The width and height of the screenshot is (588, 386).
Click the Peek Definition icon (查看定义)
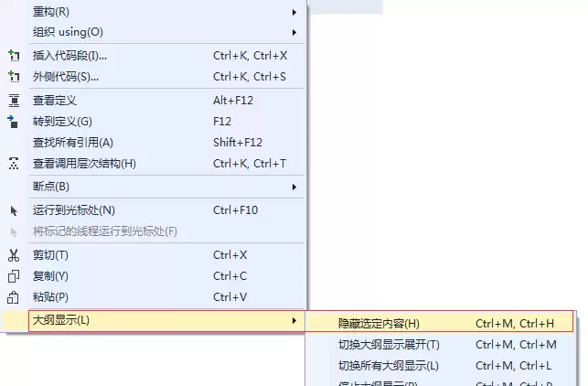tap(14, 100)
